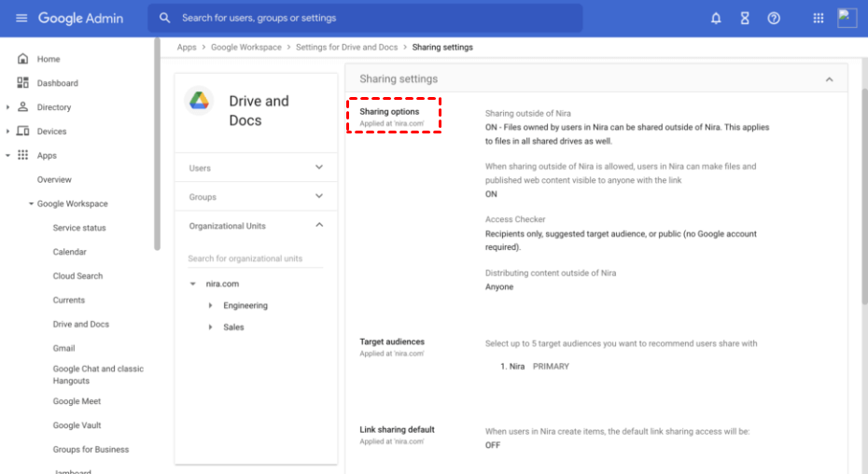Image resolution: width=868 pixels, height=474 pixels.
Task: Collapse the Organizational Units section
Action: click(319, 226)
